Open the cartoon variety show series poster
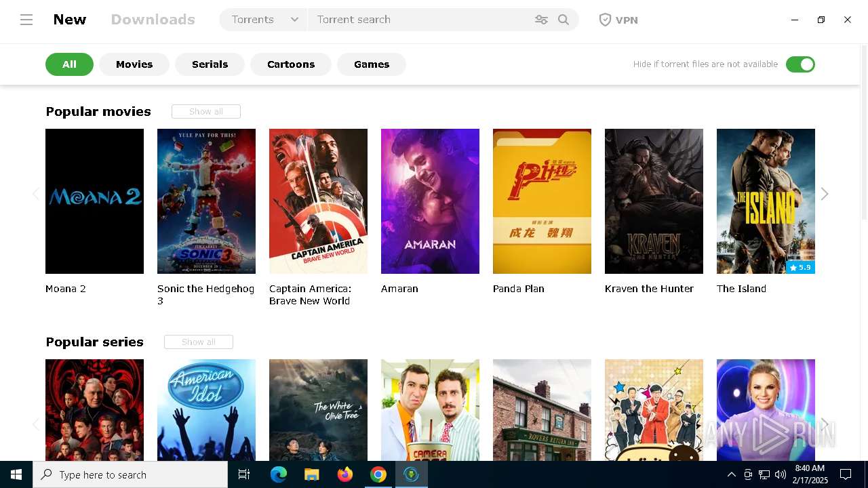The height and width of the screenshot is (488, 868). click(x=654, y=410)
